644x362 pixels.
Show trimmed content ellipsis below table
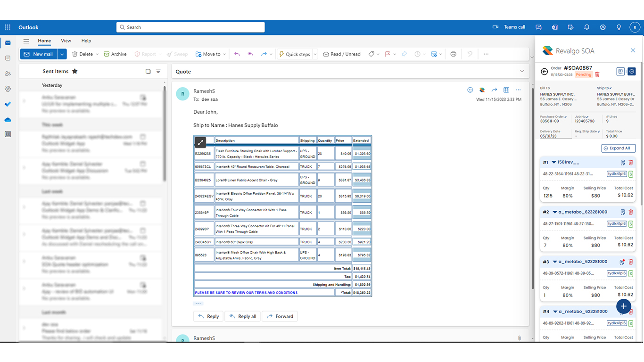[198, 304]
